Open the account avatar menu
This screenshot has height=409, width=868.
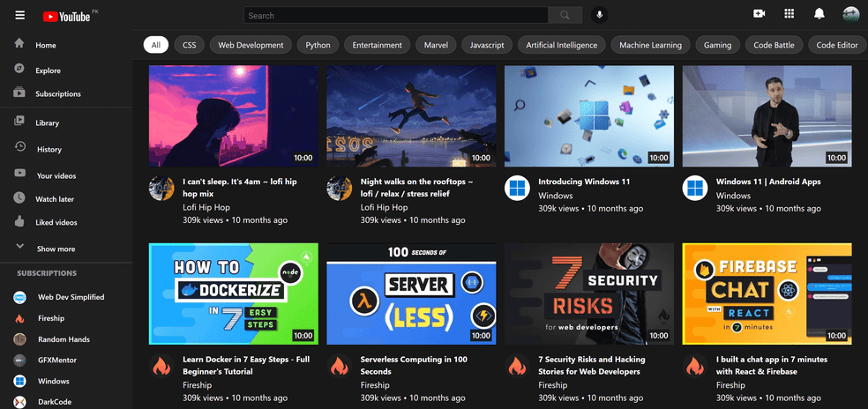851,14
